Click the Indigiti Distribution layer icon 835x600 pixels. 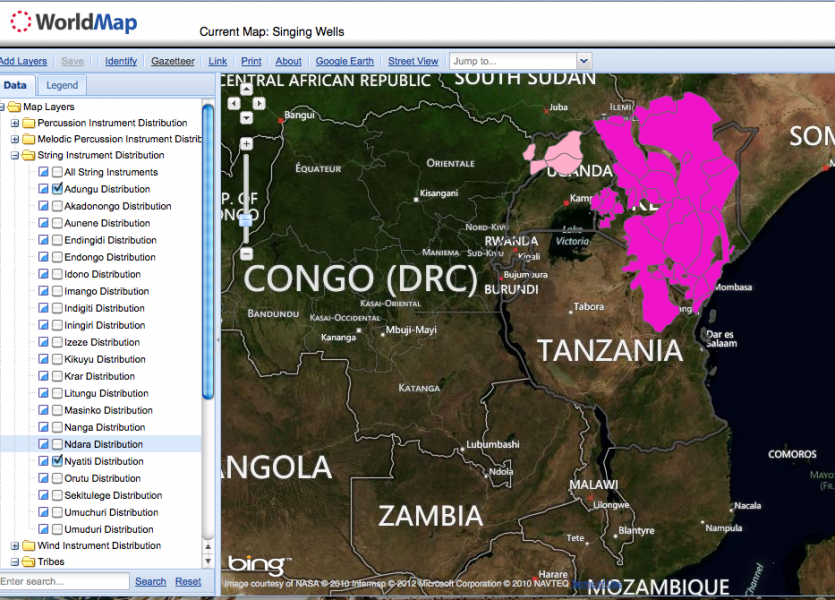point(44,308)
